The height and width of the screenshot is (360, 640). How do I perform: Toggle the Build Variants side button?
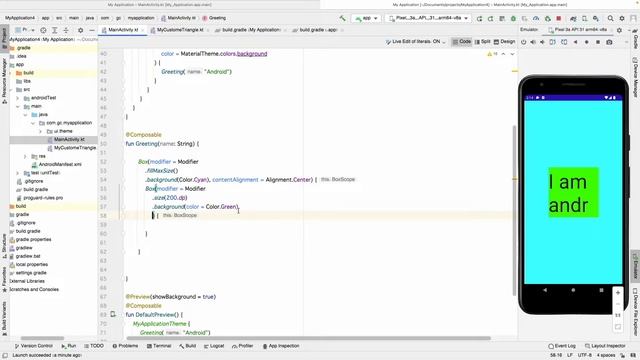coord(4,318)
